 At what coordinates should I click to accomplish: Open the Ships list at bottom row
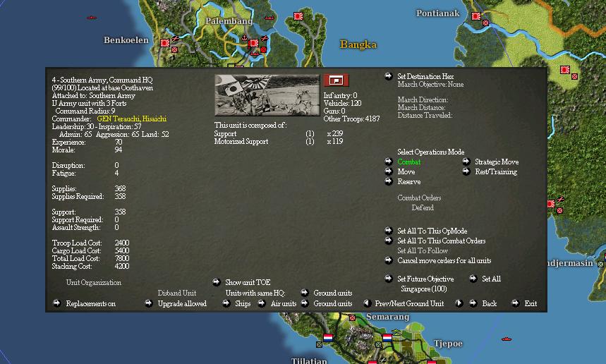tap(226, 303)
